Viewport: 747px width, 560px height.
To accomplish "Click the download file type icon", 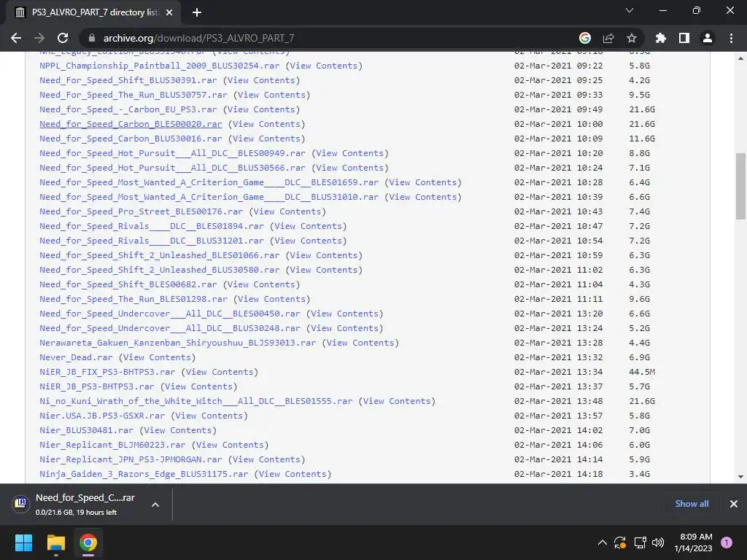I will (20, 503).
